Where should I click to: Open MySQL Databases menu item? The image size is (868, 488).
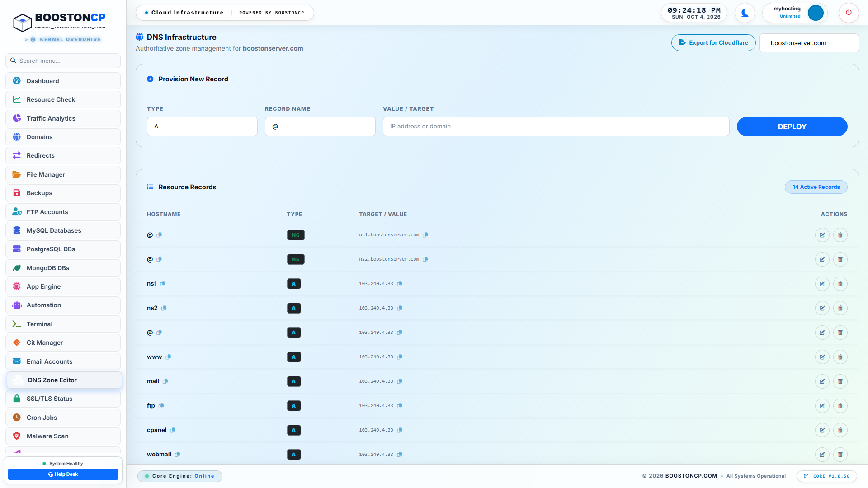tap(63, 230)
